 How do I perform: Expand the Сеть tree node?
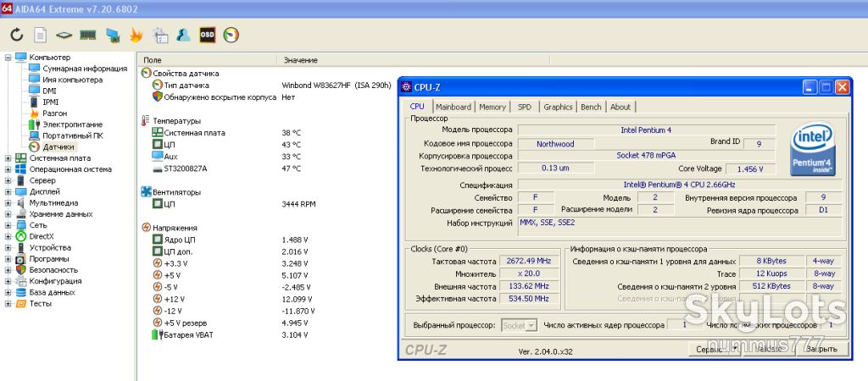click(8, 225)
